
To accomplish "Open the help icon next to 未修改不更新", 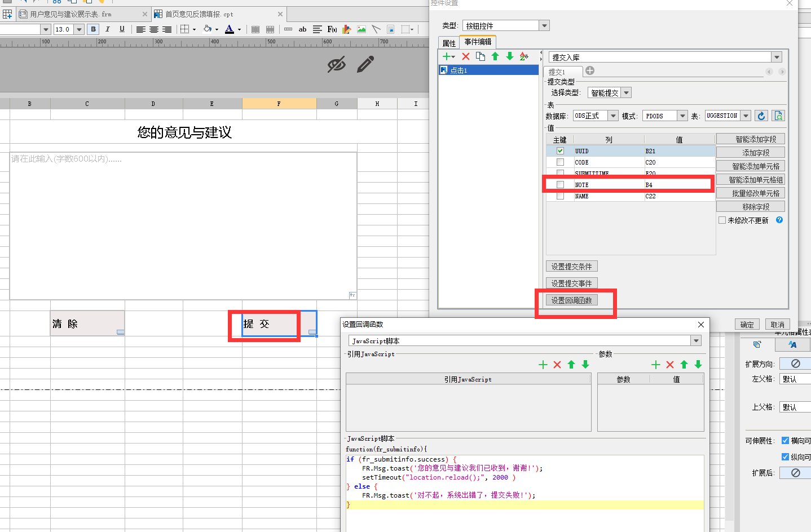I will pos(779,220).
